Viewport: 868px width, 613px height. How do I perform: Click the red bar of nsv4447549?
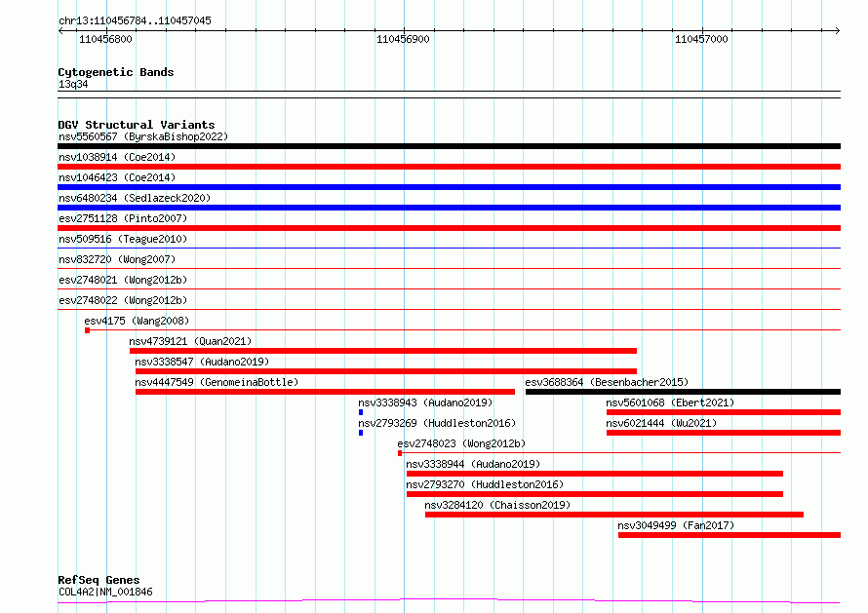point(325,392)
